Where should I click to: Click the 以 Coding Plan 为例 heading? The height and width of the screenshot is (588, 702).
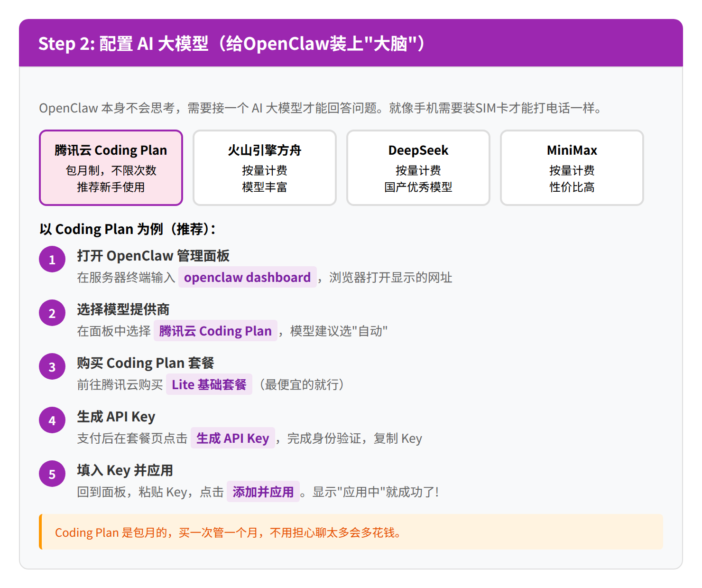(x=127, y=229)
